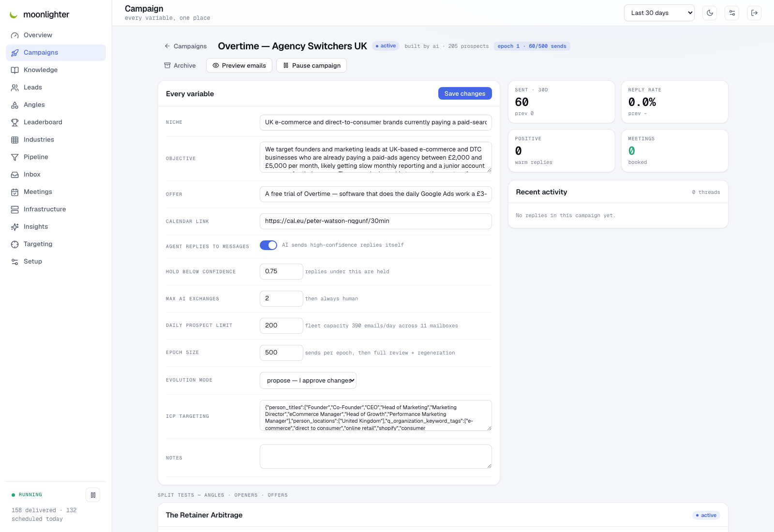
Task: Open settings sliders icon in header
Action: [732, 13]
